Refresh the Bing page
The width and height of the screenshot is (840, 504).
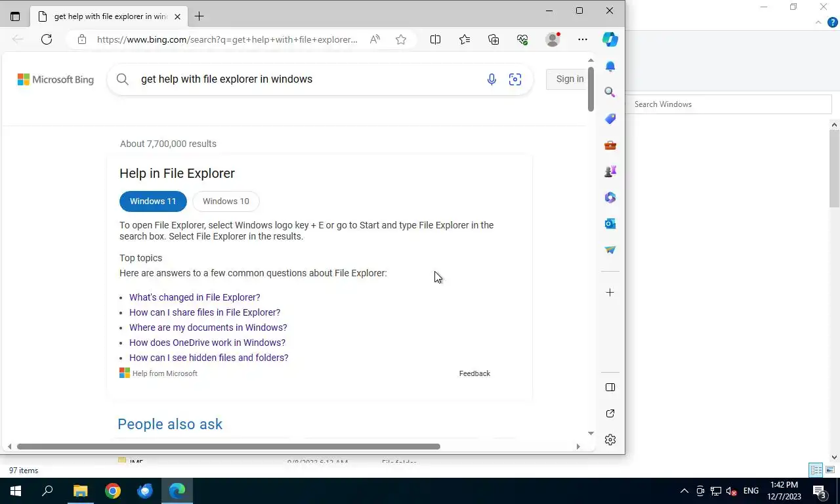pyautogui.click(x=47, y=39)
